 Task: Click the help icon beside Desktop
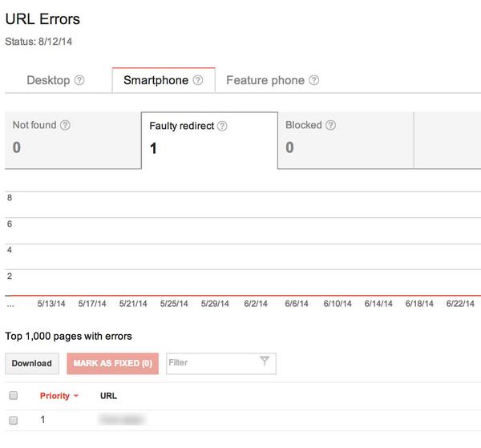79,80
